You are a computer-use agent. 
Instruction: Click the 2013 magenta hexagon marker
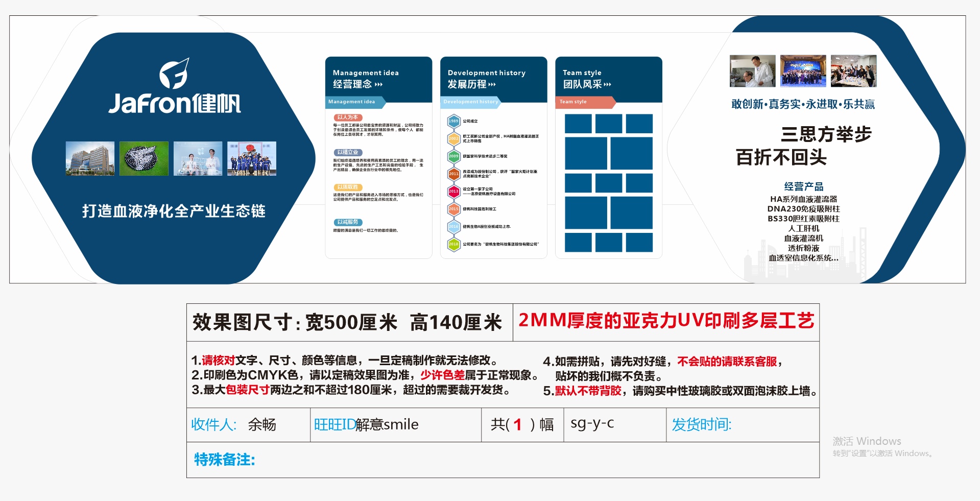pos(453,191)
